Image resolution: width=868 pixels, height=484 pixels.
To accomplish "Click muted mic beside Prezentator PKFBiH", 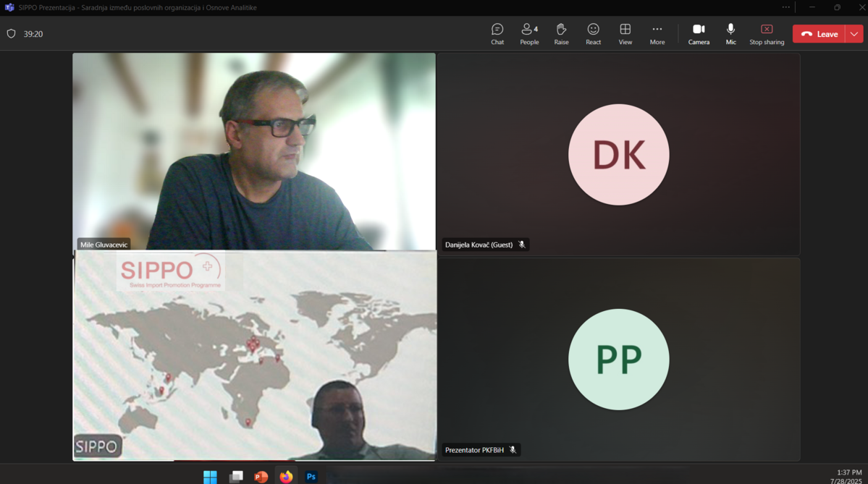I will coord(513,449).
